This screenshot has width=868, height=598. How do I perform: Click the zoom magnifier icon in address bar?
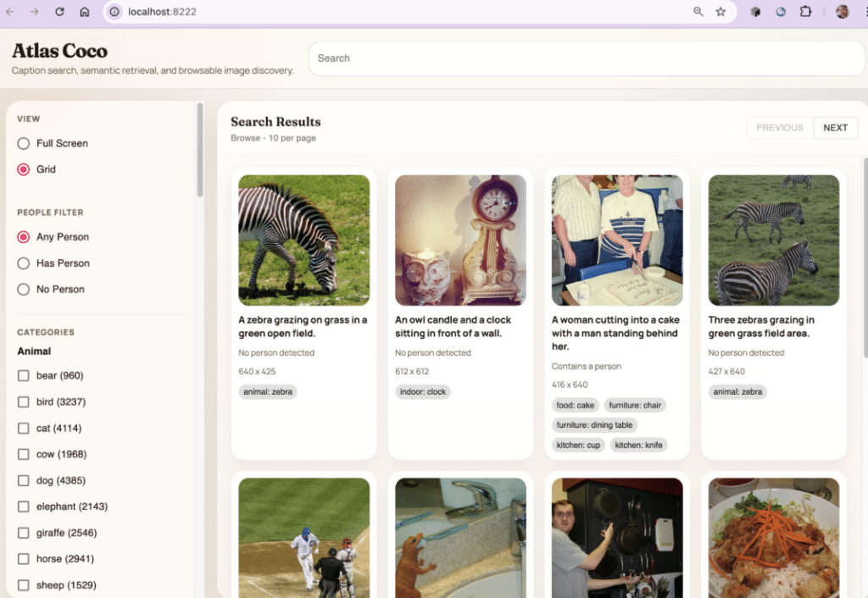pyautogui.click(x=698, y=12)
